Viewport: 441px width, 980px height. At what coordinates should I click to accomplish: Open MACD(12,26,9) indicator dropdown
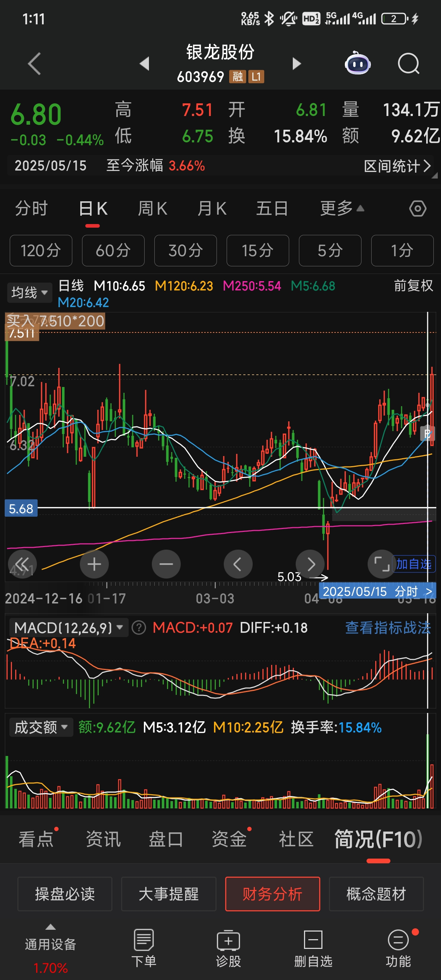tap(69, 628)
